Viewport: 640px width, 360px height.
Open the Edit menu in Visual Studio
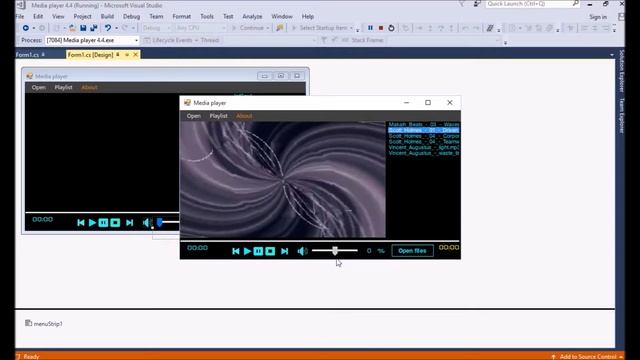coord(38,17)
